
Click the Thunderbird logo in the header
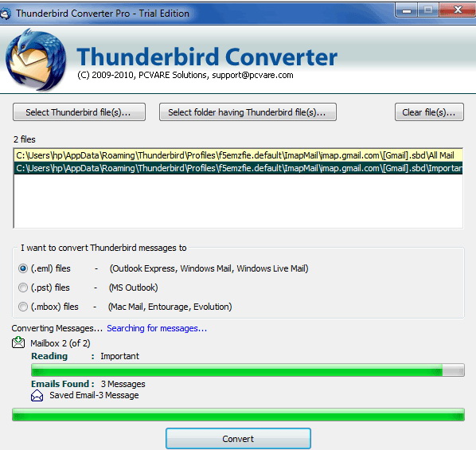pyautogui.click(x=35, y=60)
